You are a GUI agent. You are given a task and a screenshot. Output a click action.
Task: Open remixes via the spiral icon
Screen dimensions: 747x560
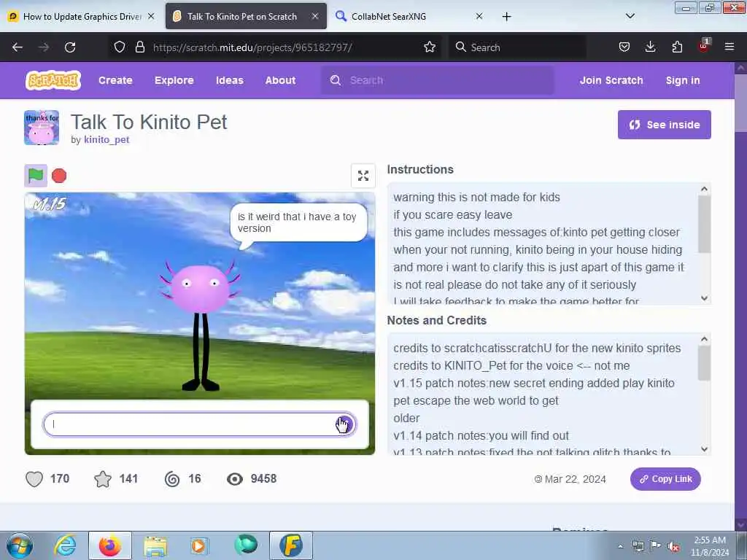172,478
